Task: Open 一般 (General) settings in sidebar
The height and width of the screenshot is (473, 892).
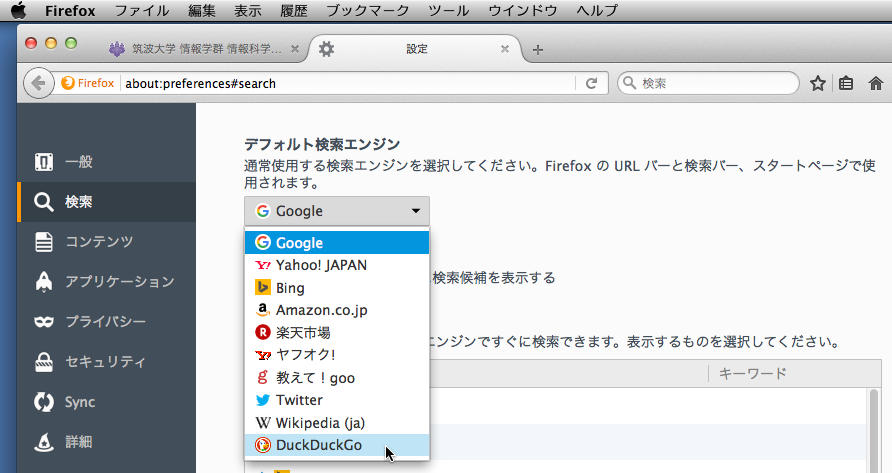Action: (106, 162)
